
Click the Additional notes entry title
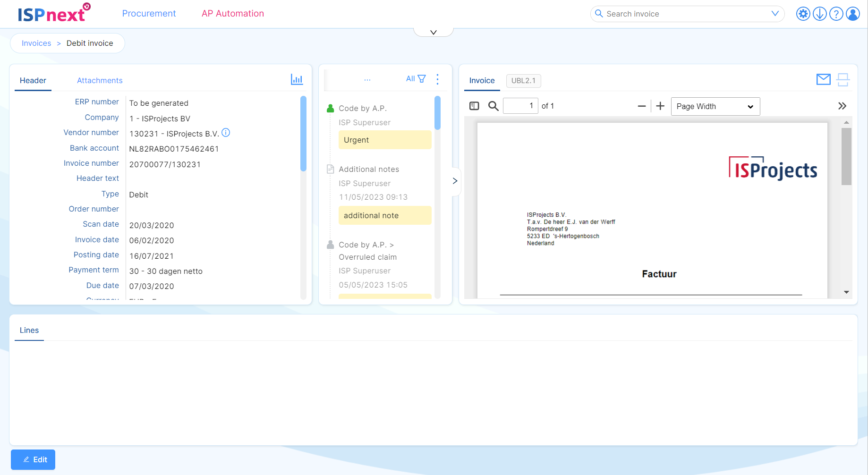pyautogui.click(x=369, y=169)
